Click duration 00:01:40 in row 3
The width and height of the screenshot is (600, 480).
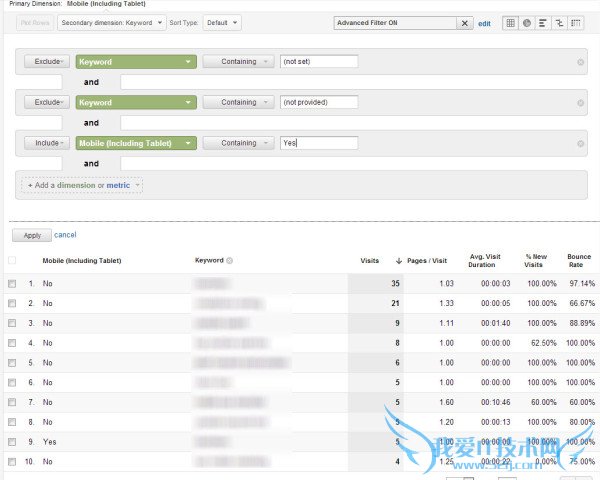pyautogui.click(x=496, y=323)
